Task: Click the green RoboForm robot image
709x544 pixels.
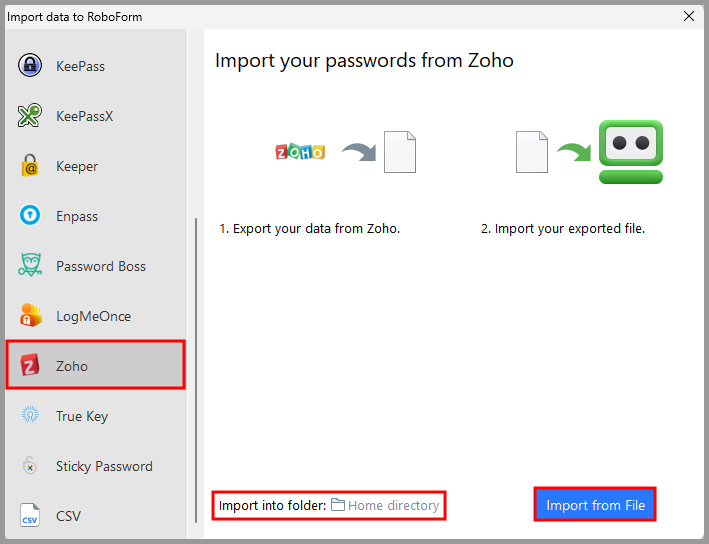Action: pyautogui.click(x=631, y=152)
